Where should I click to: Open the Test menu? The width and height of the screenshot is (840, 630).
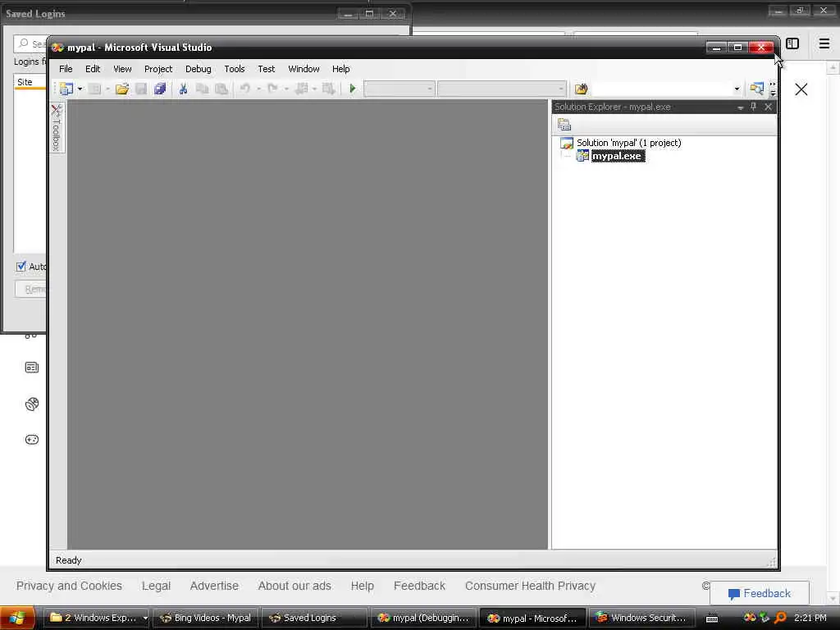click(x=267, y=69)
